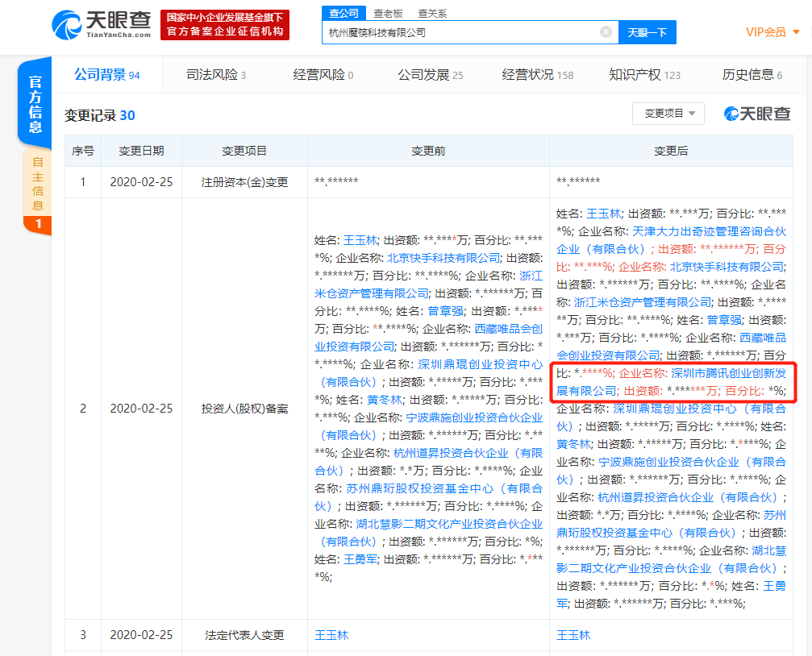The image size is (812, 656).
Task: Open 曾章强 link in 变更前 column
Action: (x=445, y=311)
